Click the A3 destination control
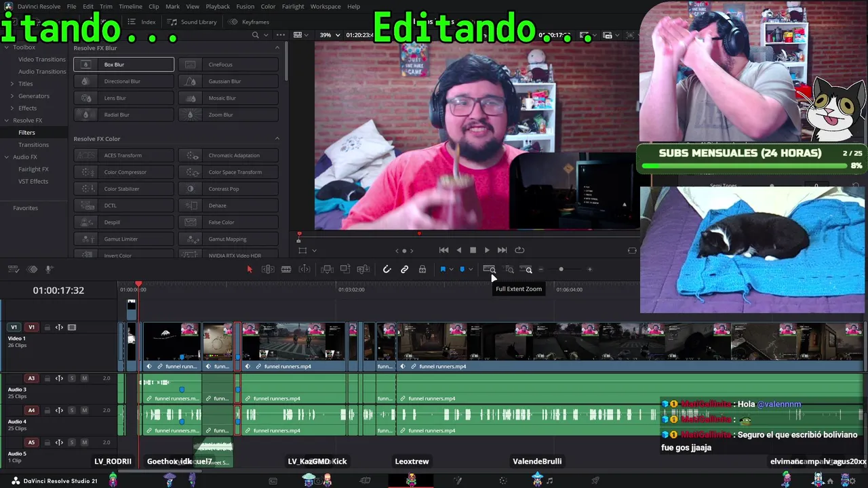Viewport: 868px width, 488px height. pyautogui.click(x=31, y=378)
